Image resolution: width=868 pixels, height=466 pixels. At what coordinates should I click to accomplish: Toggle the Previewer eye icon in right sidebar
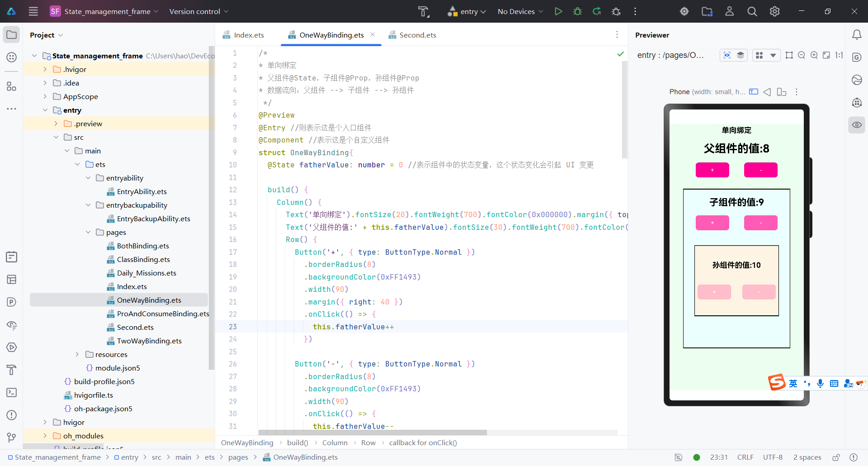coord(857,125)
